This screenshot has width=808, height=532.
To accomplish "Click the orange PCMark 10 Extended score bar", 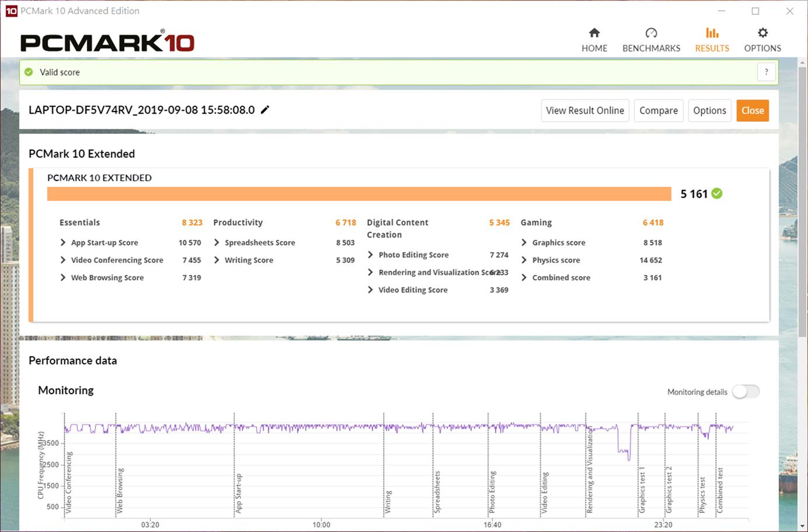I will [x=359, y=194].
